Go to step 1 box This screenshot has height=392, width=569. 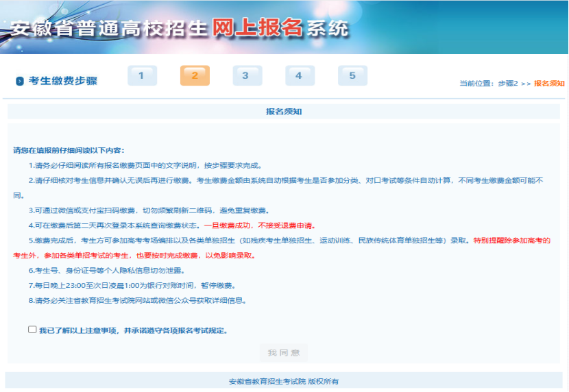coord(142,76)
